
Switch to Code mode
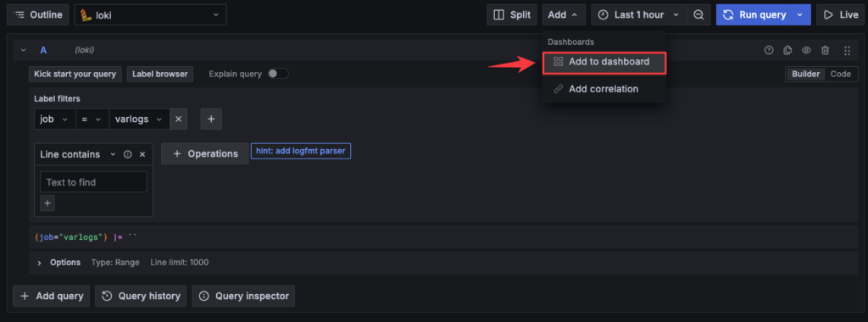click(x=840, y=74)
